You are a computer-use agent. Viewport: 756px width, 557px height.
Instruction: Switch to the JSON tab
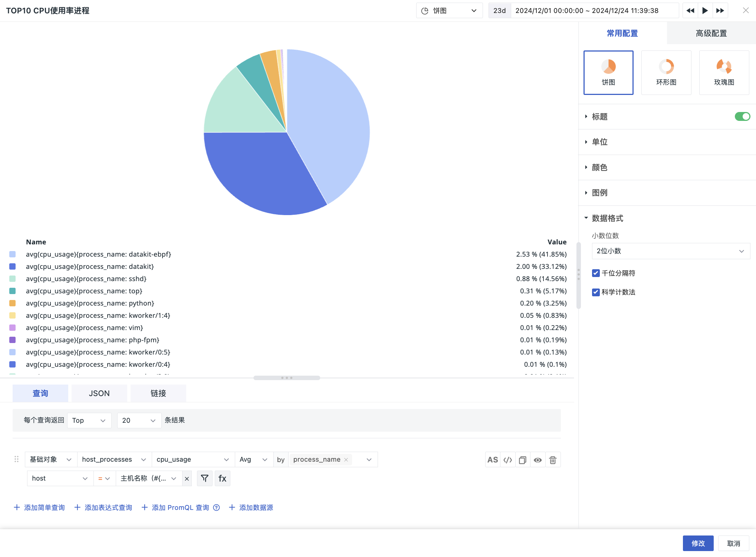(99, 393)
